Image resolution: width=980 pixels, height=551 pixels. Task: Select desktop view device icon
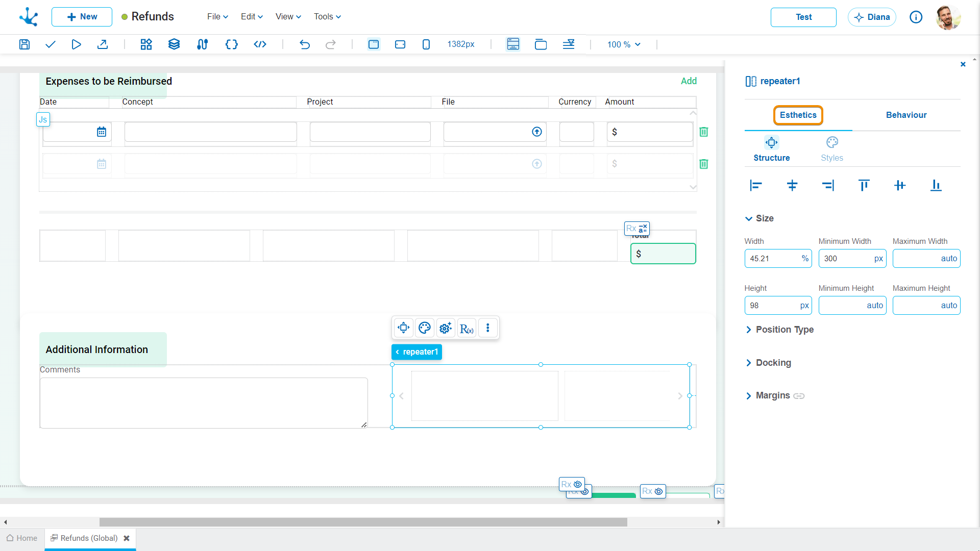(374, 44)
